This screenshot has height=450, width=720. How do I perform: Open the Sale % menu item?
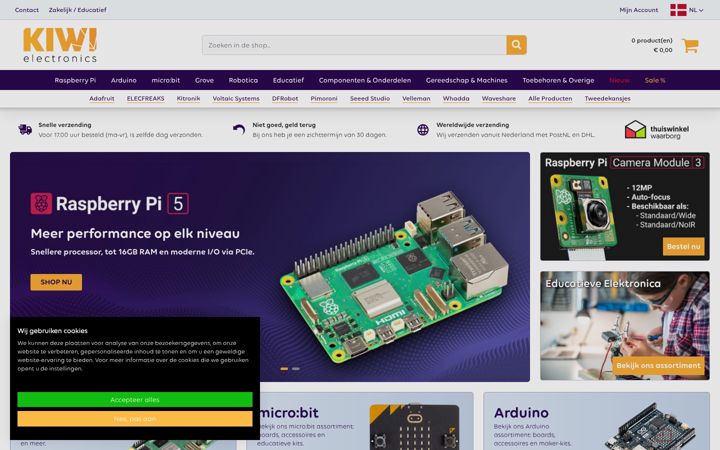click(x=655, y=80)
